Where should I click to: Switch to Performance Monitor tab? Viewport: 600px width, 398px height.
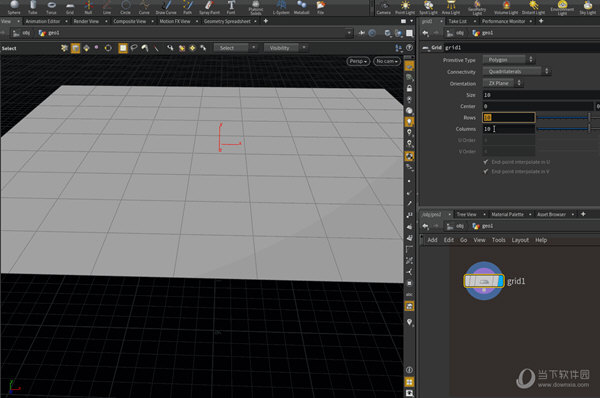point(504,21)
